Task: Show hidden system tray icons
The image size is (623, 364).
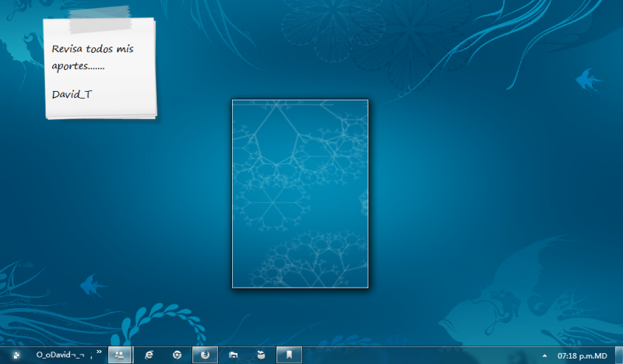Action: point(544,355)
